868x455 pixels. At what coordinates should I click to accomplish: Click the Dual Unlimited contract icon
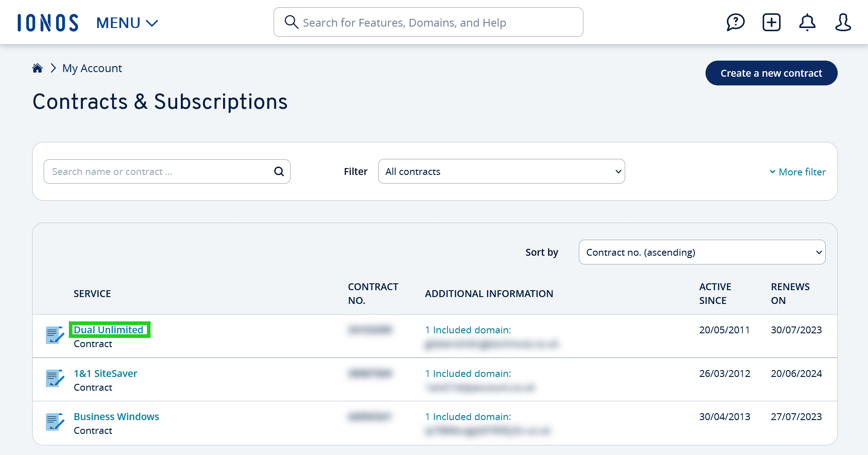[x=55, y=335]
